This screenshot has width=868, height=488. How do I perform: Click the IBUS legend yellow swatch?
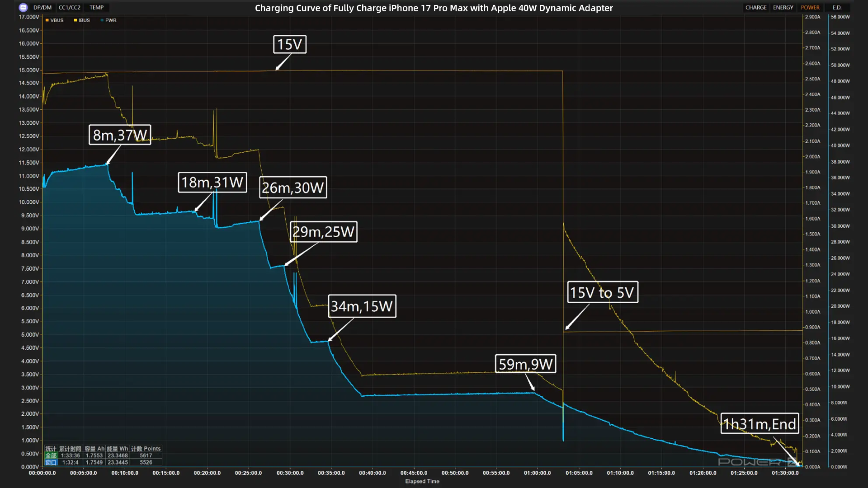[x=75, y=20]
